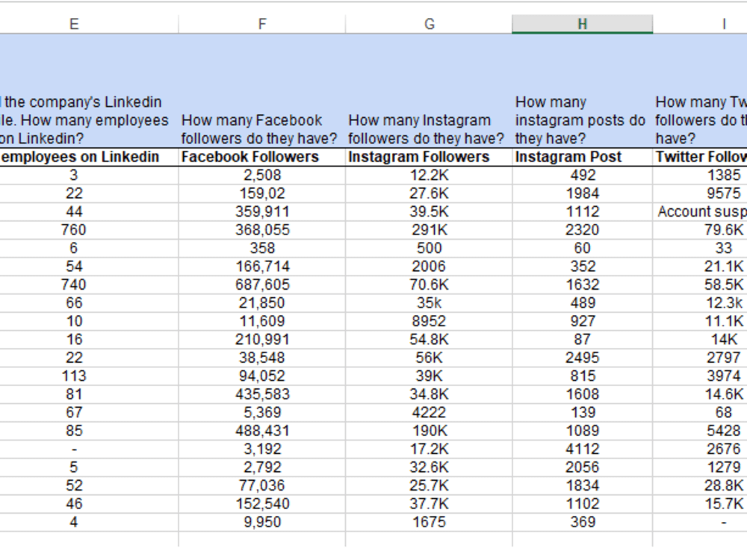Click Instagram Post cell 492
Image resolution: width=747 pixels, height=560 pixels.
click(x=582, y=175)
